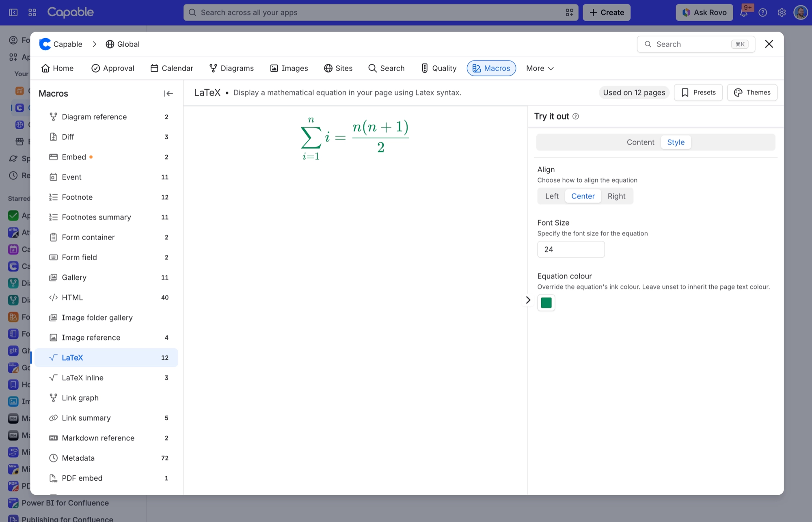Align the equation Right
Viewport: 812px width, 522px height.
pos(616,196)
